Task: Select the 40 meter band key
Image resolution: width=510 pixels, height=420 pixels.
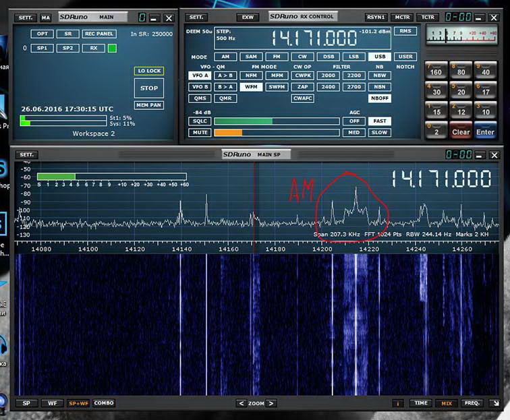Action: click(x=485, y=70)
